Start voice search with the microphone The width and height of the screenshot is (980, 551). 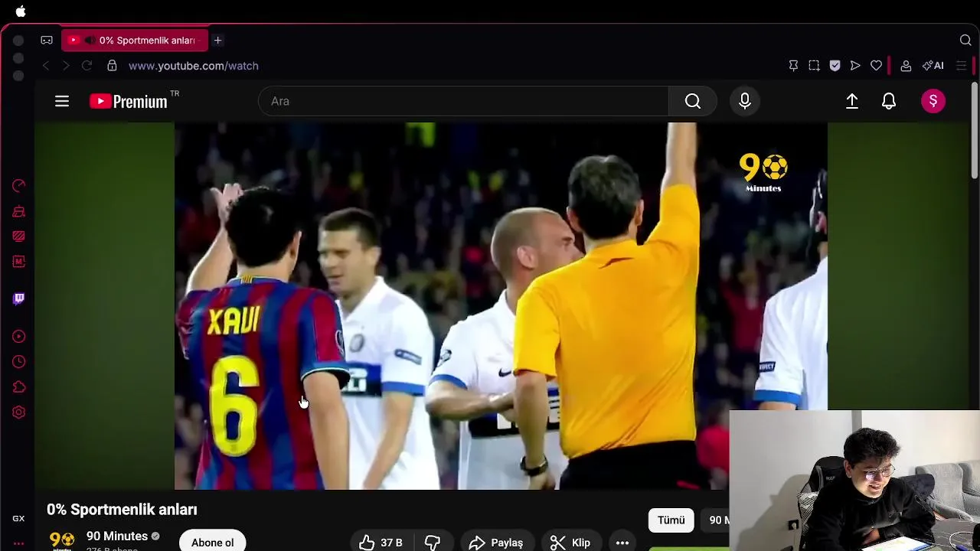pyautogui.click(x=745, y=101)
